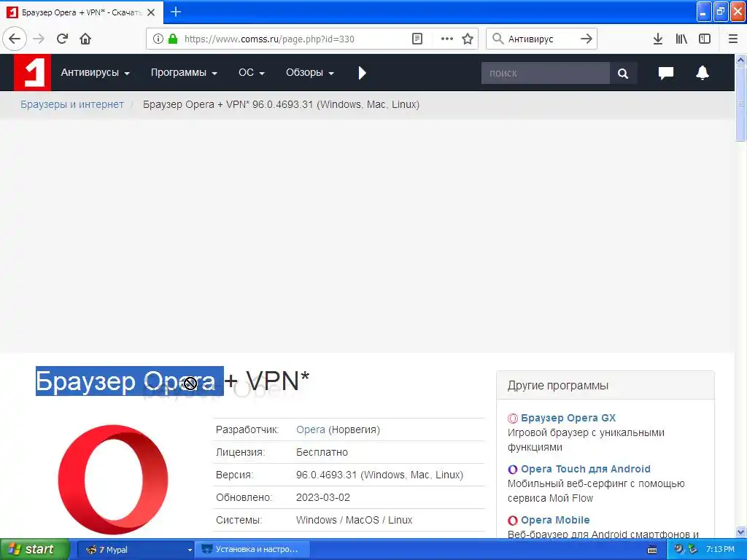Click the search go arrow
Screen dimensions: 747x560
point(587,39)
